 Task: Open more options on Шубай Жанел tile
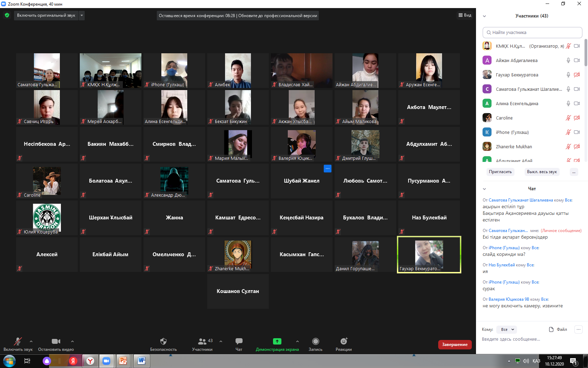click(x=327, y=169)
